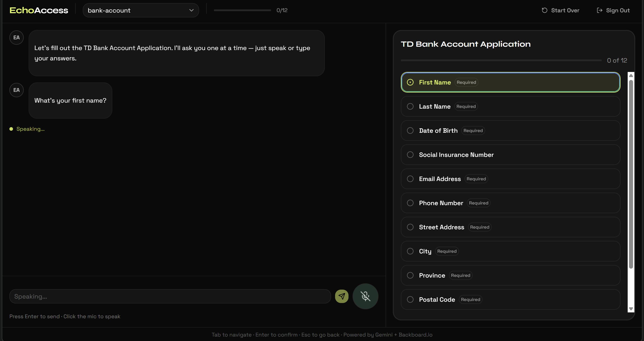
Task: Click the scroll up arrow in form list
Action: [631, 76]
